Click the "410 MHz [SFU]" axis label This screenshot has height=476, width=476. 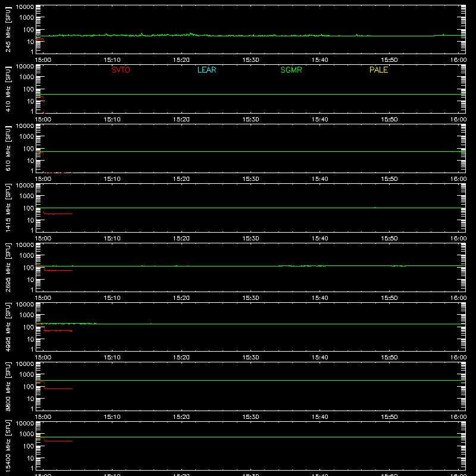8,89
